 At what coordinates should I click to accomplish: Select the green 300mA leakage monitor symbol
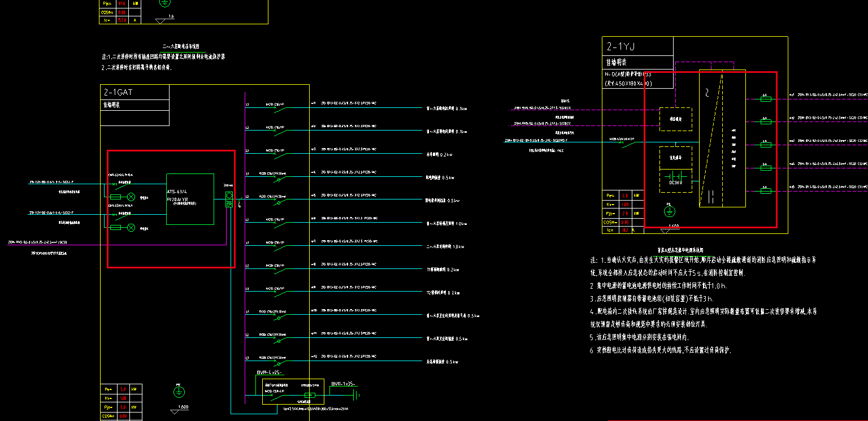[229, 199]
